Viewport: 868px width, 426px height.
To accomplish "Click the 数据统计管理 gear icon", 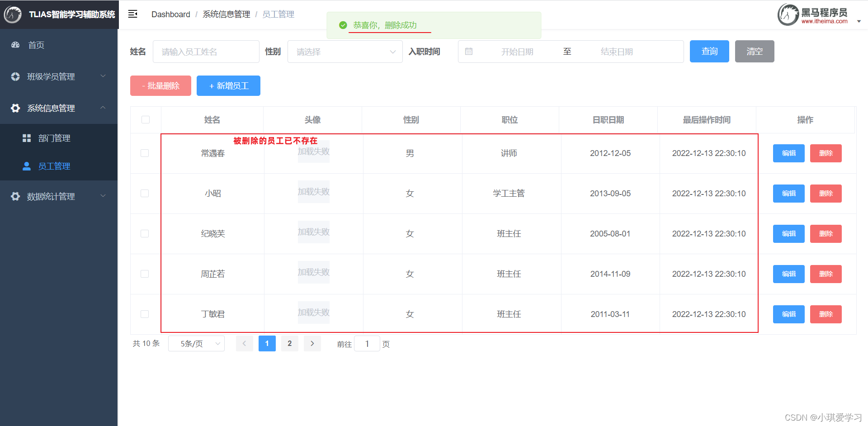I will coord(15,196).
